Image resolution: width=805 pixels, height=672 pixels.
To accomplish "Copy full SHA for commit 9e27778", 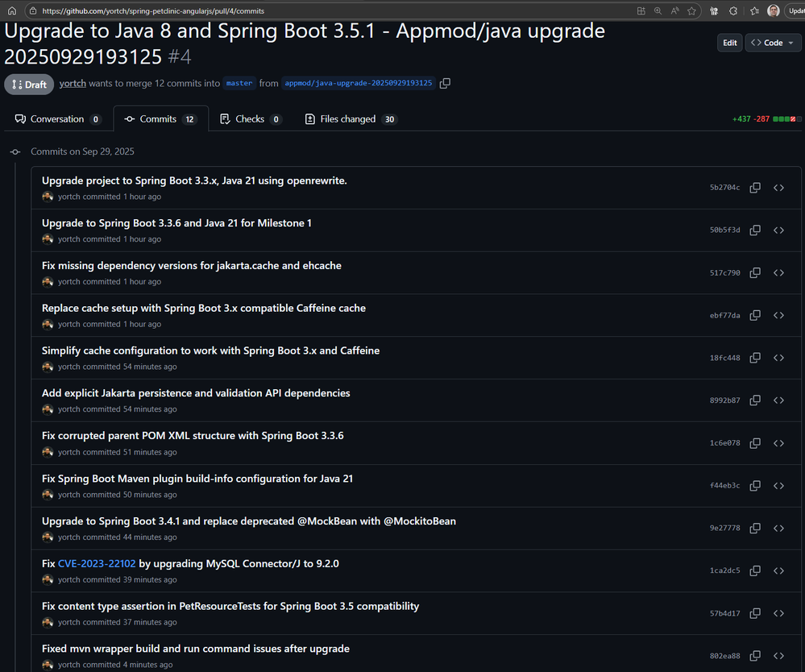I will 755,529.
